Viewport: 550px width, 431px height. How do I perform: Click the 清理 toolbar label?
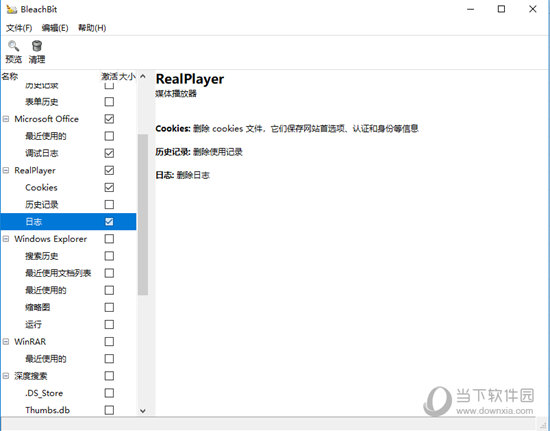point(37,59)
